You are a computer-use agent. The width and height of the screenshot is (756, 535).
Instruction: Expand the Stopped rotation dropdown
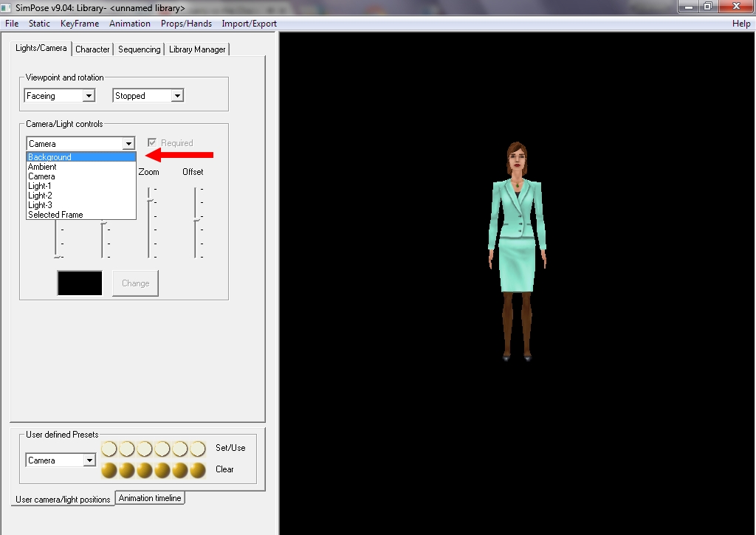tap(176, 96)
